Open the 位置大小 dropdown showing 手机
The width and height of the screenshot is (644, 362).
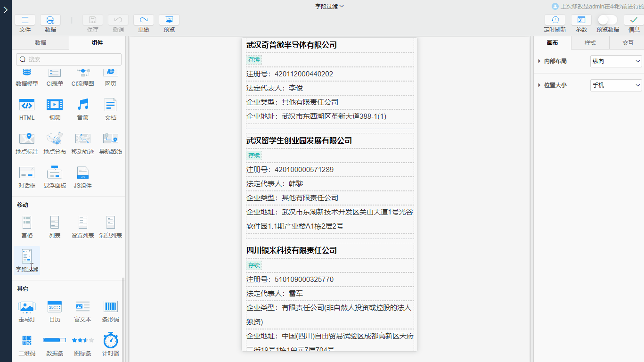[x=616, y=85]
